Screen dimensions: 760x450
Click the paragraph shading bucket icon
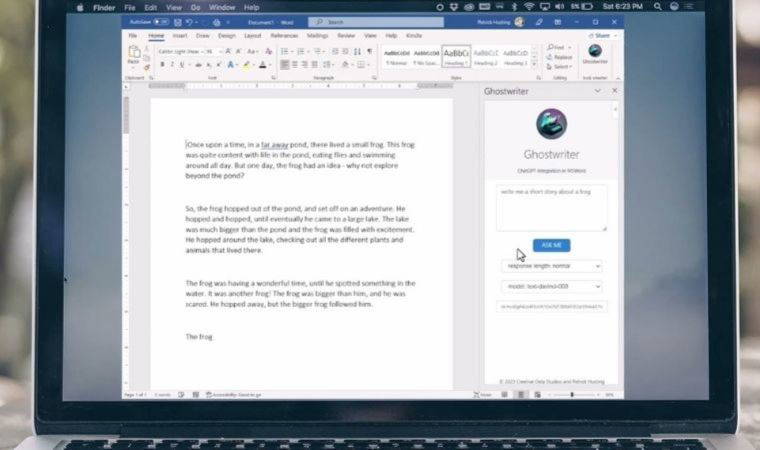pos(345,64)
